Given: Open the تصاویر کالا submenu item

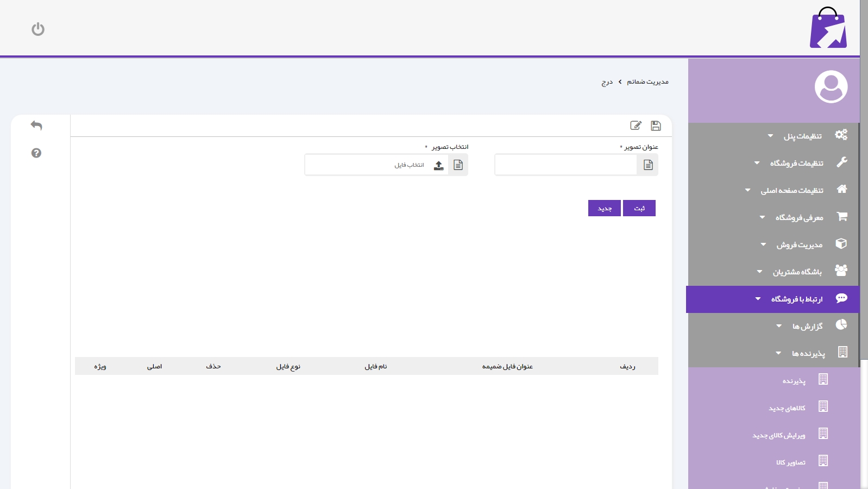Looking at the screenshot, I should 791,462.
